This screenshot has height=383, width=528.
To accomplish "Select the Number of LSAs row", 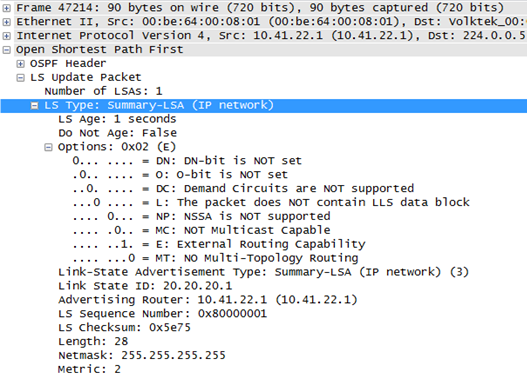I will [103, 91].
